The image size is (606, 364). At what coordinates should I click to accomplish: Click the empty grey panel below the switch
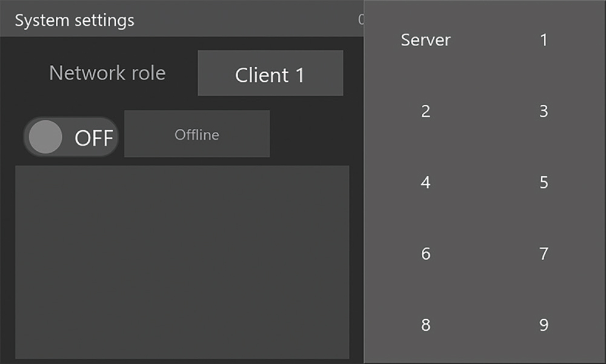[182, 262]
